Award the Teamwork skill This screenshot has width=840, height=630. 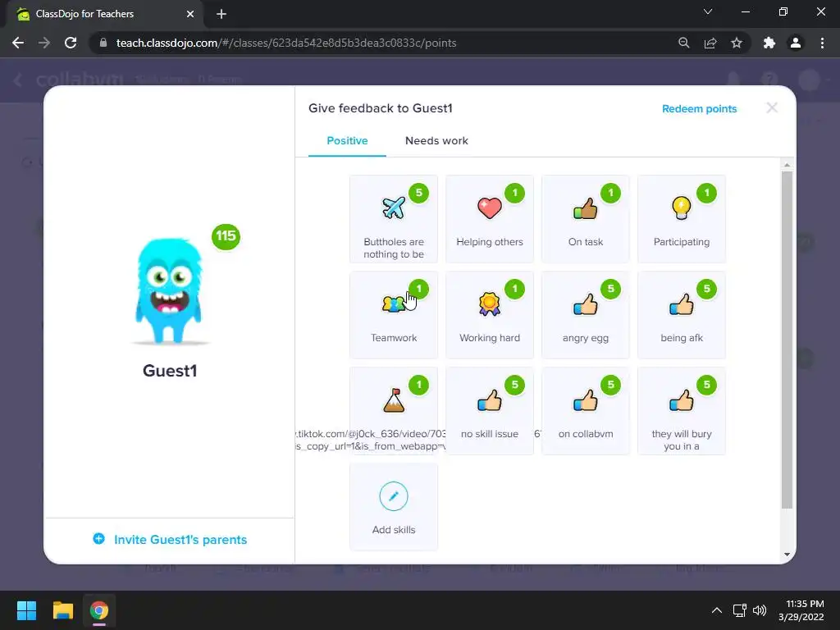(394, 315)
